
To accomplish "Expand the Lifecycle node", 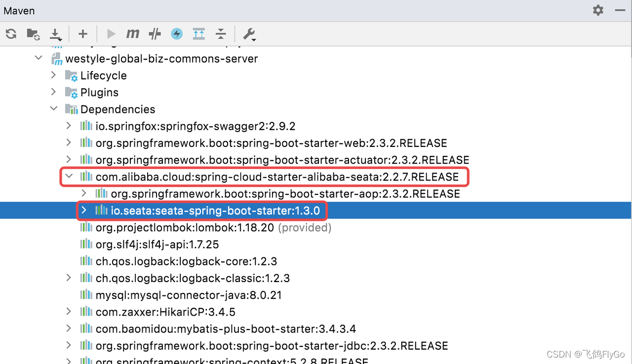I will pos(53,75).
